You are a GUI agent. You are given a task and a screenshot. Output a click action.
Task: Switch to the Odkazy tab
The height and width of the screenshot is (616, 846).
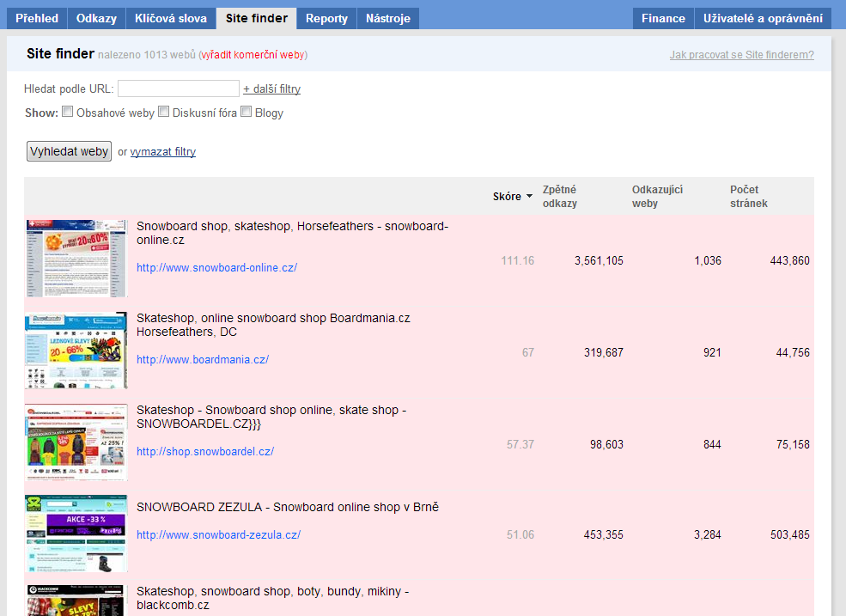(x=96, y=18)
